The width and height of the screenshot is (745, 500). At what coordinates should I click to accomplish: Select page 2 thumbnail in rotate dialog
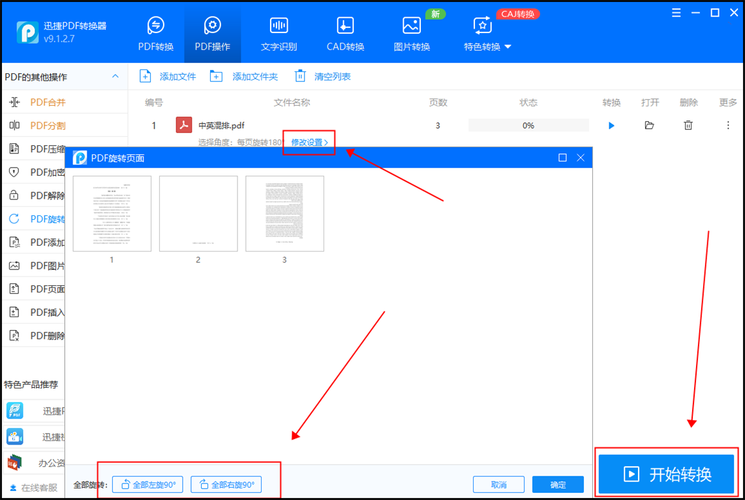pyautogui.click(x=198, y=214)
